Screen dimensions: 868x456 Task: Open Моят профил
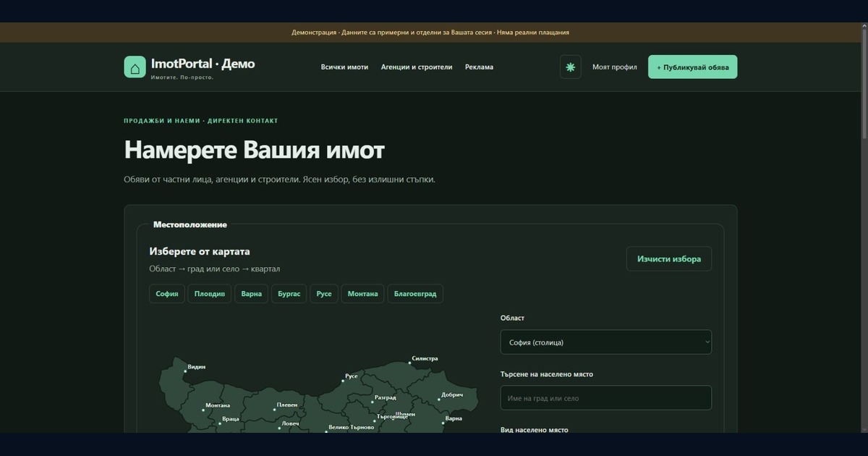click(x=615, y=67)
